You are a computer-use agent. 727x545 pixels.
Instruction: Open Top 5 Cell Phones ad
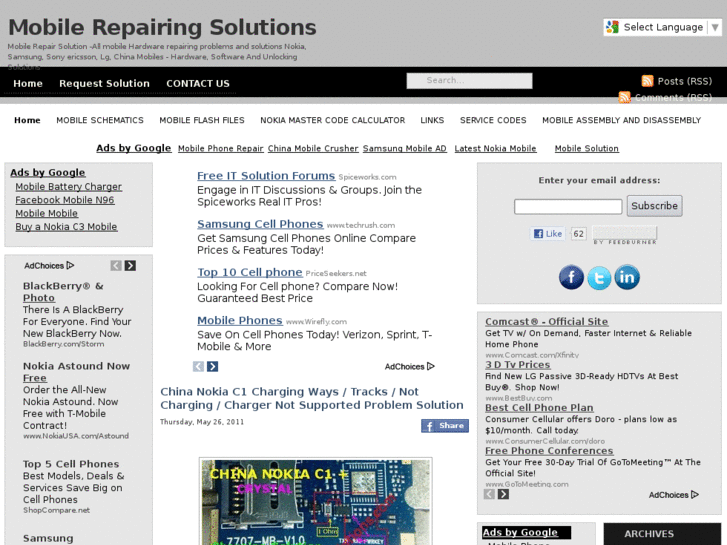(71, 464)
